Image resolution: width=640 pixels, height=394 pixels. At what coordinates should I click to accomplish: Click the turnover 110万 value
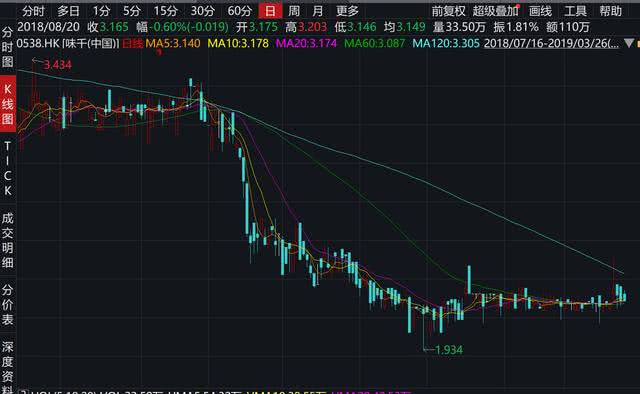click(574, 27)
